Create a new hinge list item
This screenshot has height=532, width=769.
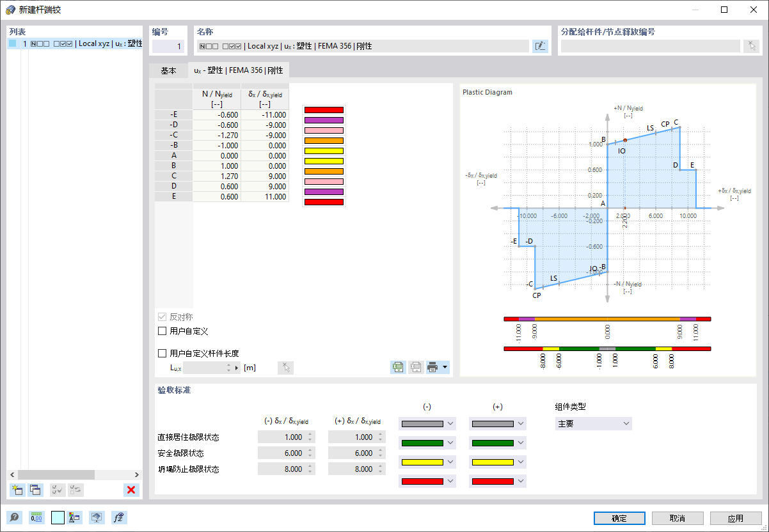(x=17, y=490)
